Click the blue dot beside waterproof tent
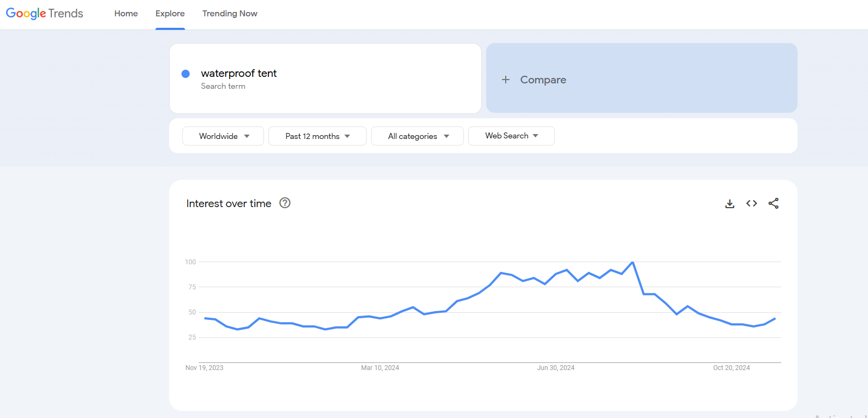This screenshot has height=418, width=868. click(x=185, y=74)
